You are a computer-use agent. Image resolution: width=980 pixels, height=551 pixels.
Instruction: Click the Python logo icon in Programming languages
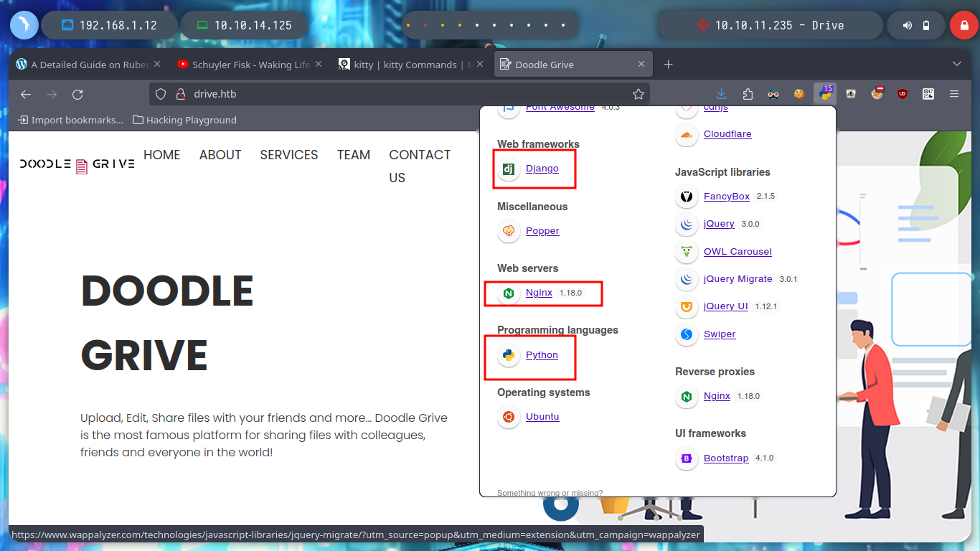pyautogui.click(x=509, y=355)
